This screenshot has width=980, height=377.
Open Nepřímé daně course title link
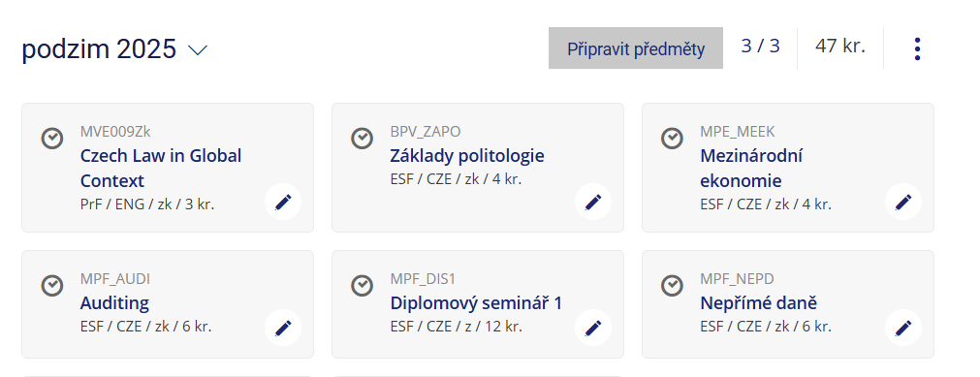[759, 303]
